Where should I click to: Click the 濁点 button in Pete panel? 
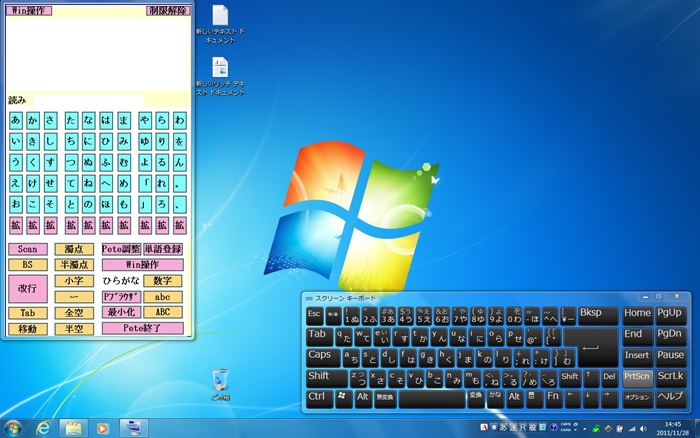coord(75,249)
